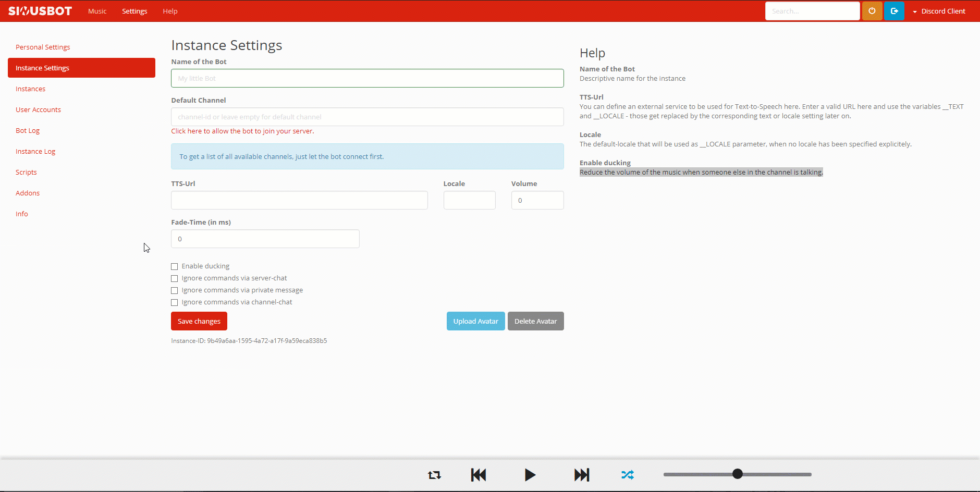Open User Accounts page
The image size is (980, 492).
(x=81, y=109)
